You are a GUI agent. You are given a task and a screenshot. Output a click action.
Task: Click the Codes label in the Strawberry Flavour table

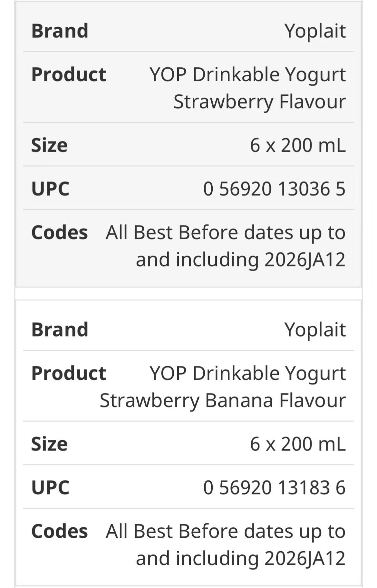(59, 232)
